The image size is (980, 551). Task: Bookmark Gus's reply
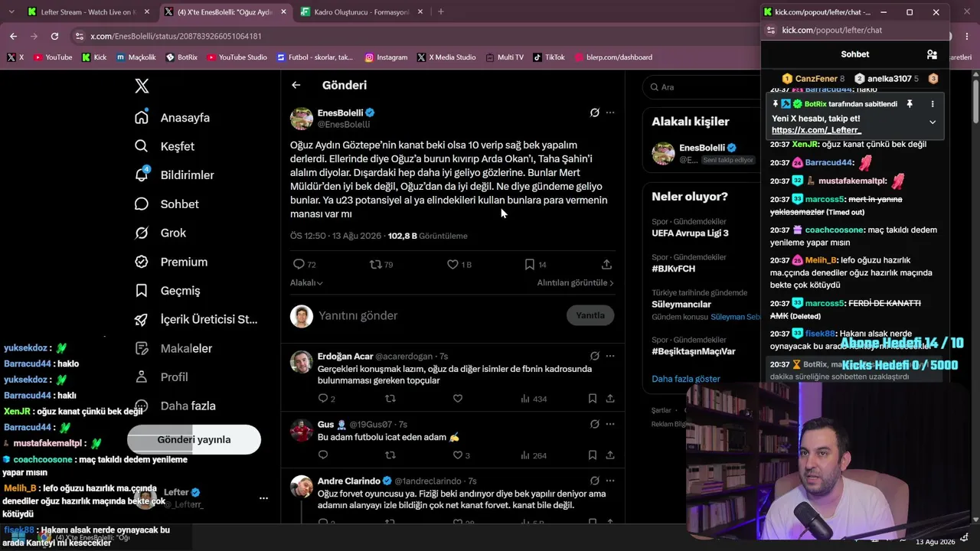(x=593, y=455)
